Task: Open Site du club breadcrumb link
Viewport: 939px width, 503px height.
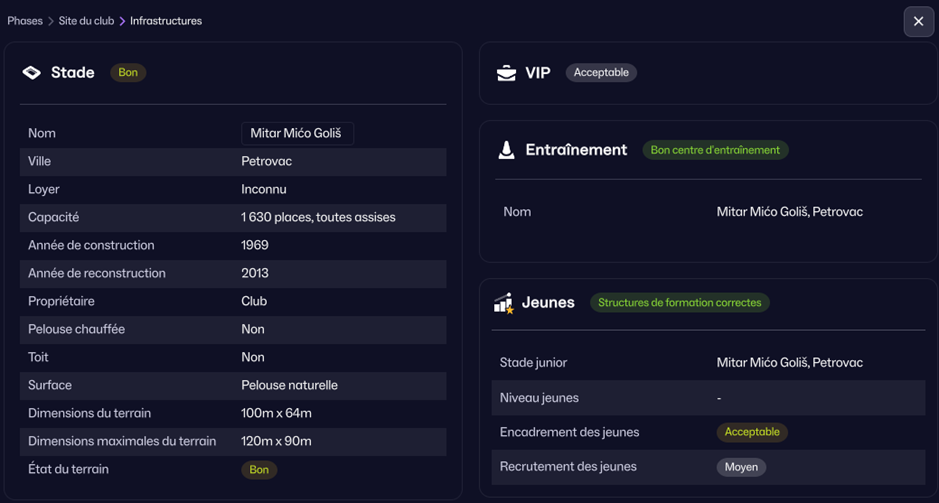Action: pos(86,21)
